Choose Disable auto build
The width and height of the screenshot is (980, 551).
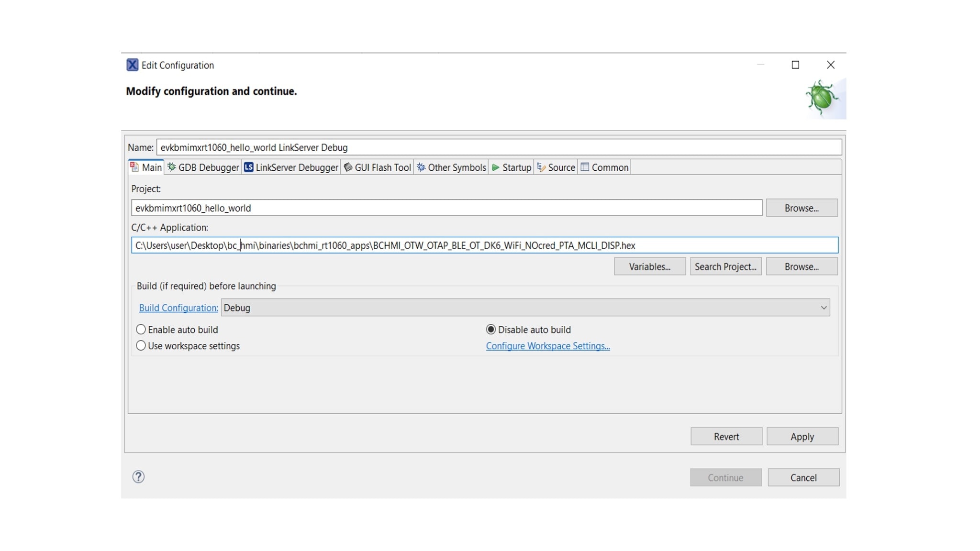point(490,329)
